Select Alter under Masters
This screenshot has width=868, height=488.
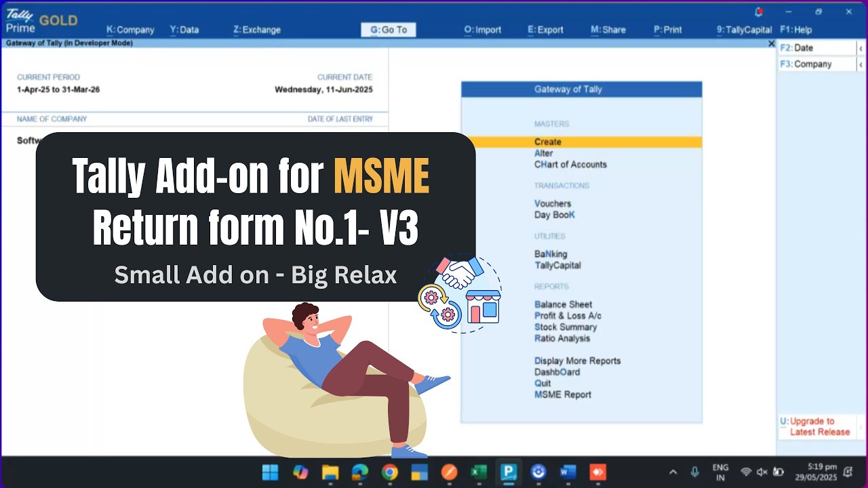544,153
